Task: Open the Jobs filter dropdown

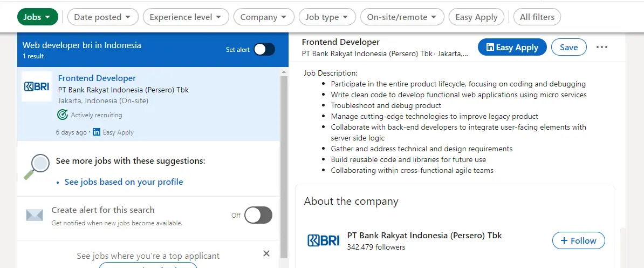Action: (x=37, y=17)
